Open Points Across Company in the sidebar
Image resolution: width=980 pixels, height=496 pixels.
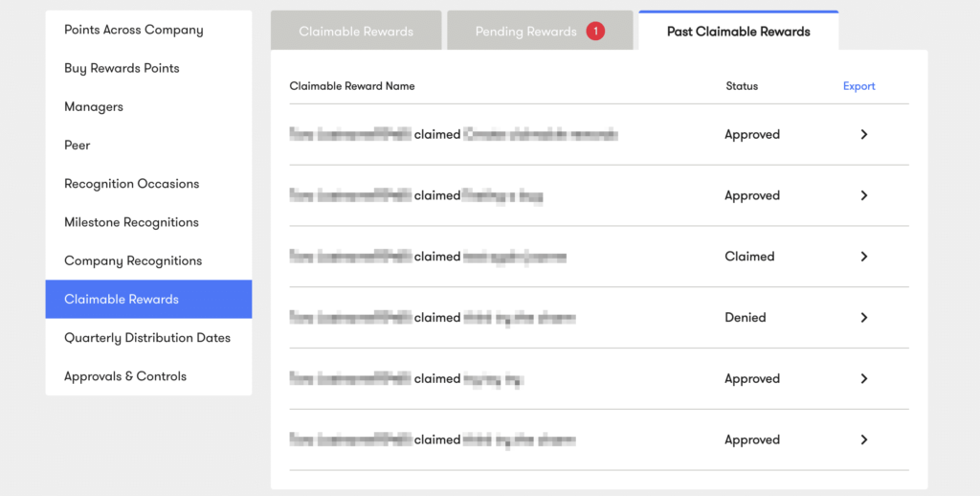[x=148, y=30]
